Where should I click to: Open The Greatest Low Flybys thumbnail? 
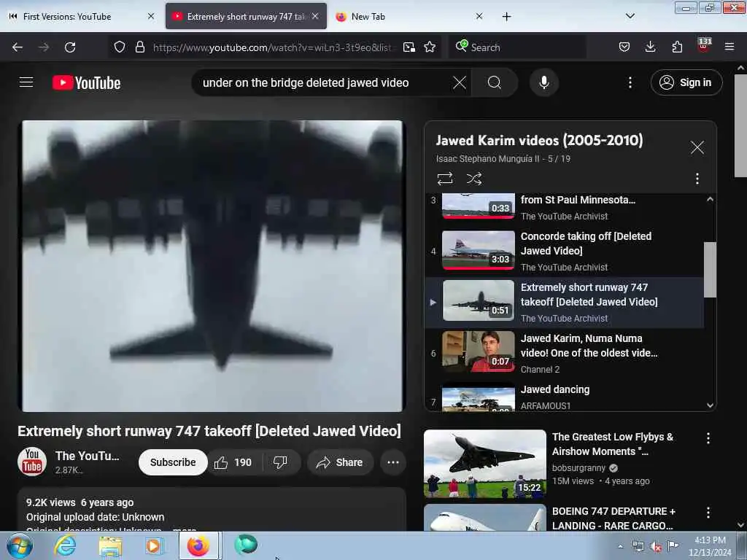[x=485, y=464]
